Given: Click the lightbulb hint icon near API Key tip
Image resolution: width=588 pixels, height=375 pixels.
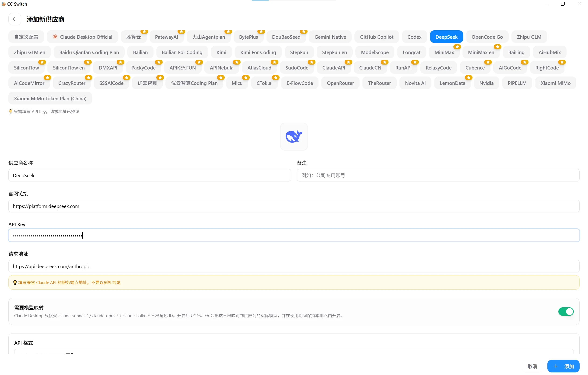Looking at the screenshot, I should point(10,111).
